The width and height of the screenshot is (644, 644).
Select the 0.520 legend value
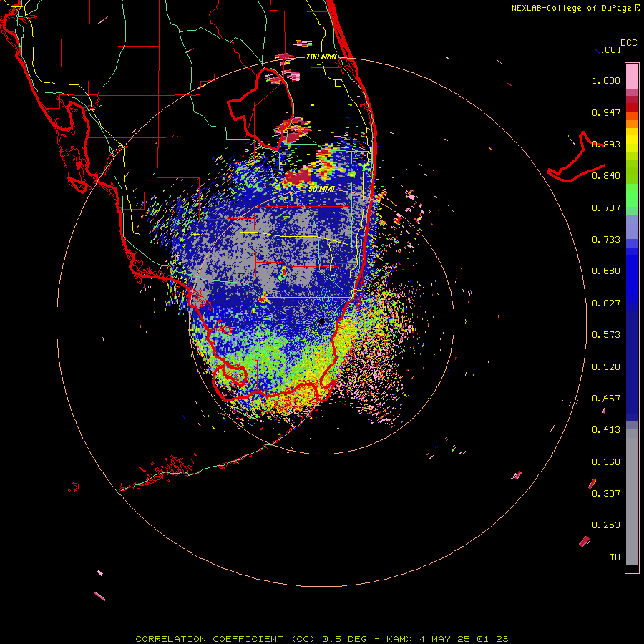[x=606, y=367]
